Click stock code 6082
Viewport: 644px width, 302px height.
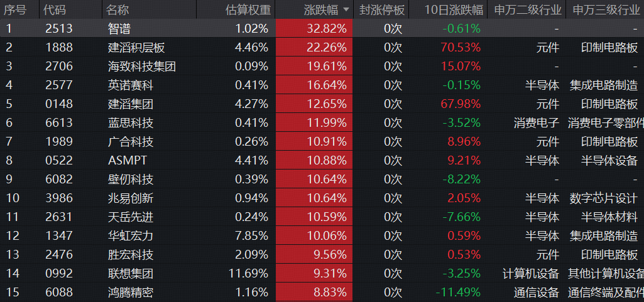(x=59, y=180)
